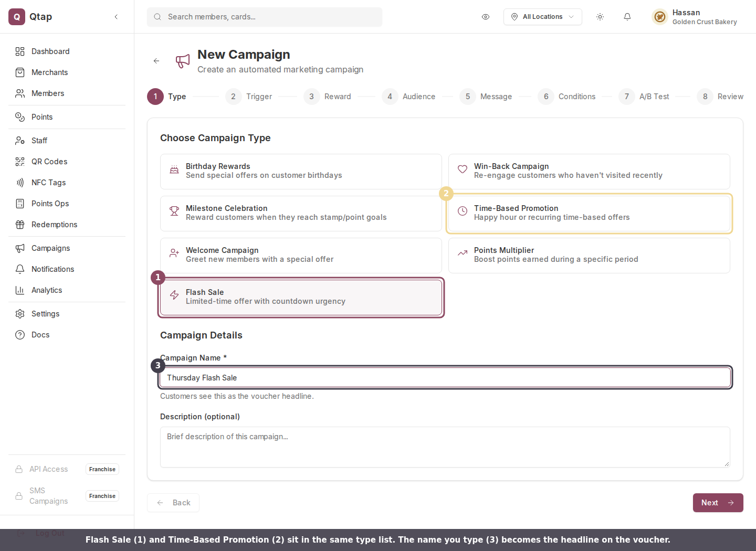The width and height of the screenshot is (756, 551).
Task: Select the Birthday Rewards campaign type
Action: 301,172
